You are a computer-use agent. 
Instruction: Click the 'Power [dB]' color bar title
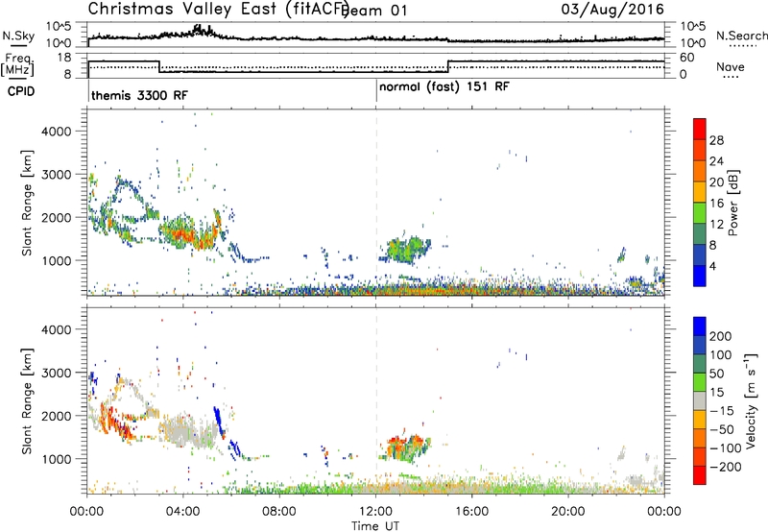(x=732, y=203)
